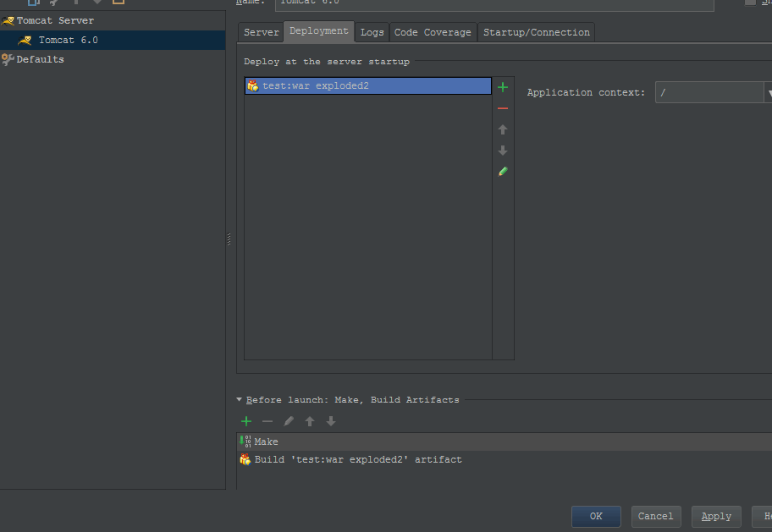Remove the selected Before launch task
Image resolution: width=772 pixels, height=532 pixels.
coord(267,421)
